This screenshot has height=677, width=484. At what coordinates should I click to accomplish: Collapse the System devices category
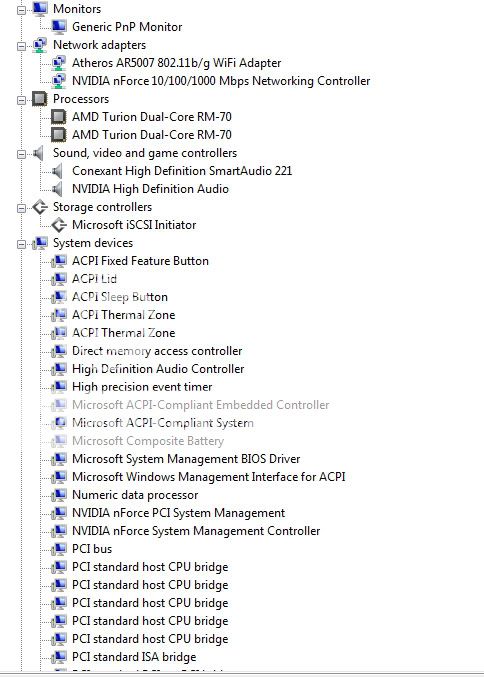pos(21,244)
